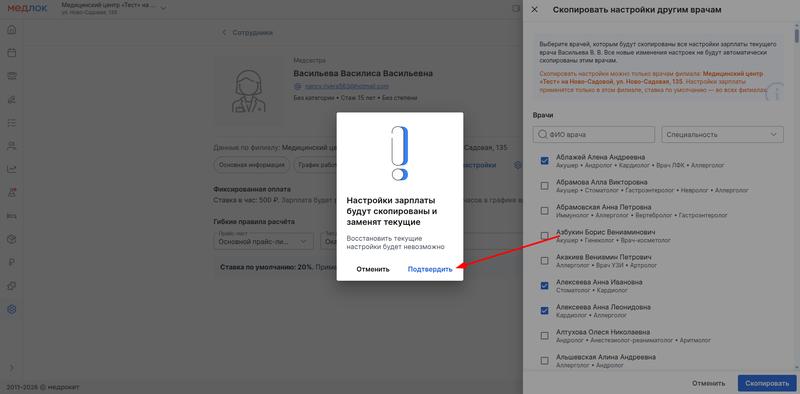800x394 pixels.
Task: Click the info icon in the notice box
Action: (x=776, y=93)
